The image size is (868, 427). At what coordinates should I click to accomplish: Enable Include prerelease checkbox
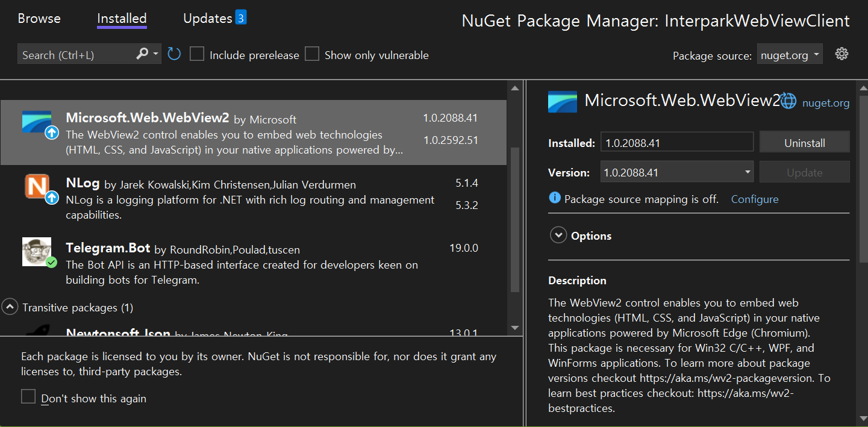tap(197, 54)
